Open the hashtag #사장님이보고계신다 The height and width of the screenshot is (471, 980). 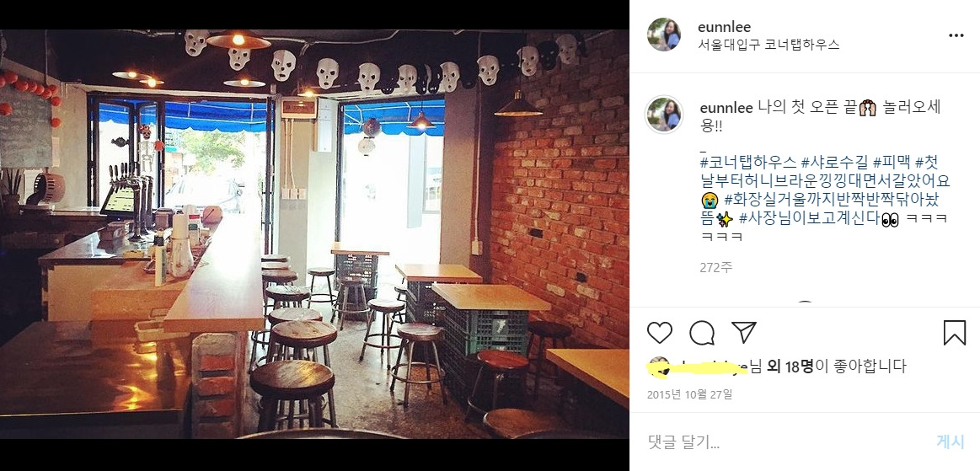810,219
